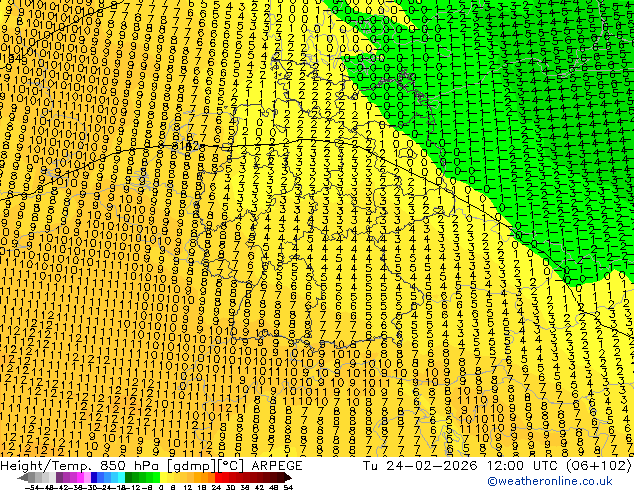Image resolution: width=634 pixels, height=490 pixels.
Task: Click the ARPEGE model label
Action: tap(277, 466)
